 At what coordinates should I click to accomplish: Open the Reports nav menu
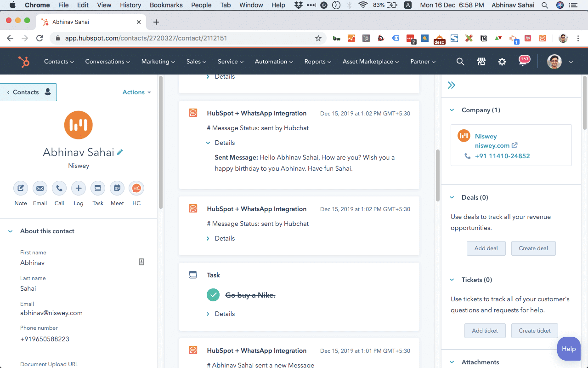click(x=317, y=62)
